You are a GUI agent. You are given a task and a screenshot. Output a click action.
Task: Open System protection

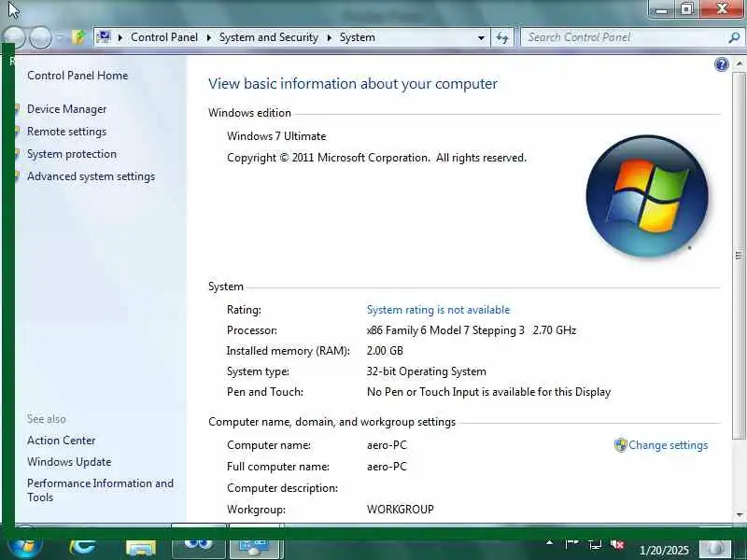pyautogui.click(x=72, y=154)
